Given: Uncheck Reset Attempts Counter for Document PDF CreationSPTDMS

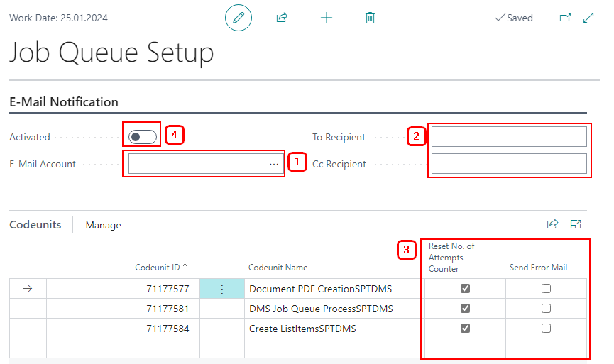Looking at the screenshot, I should coord(465,289).
